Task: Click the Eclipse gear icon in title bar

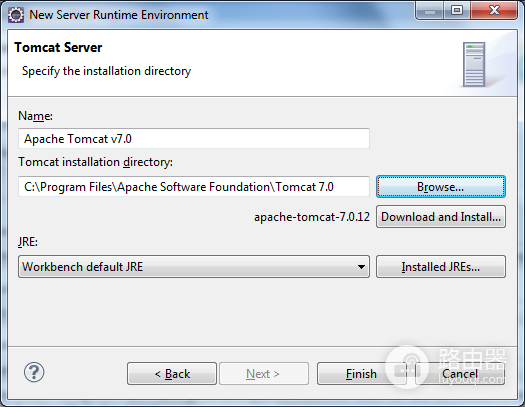Action: pyautogui.click(x=16, y=15)
